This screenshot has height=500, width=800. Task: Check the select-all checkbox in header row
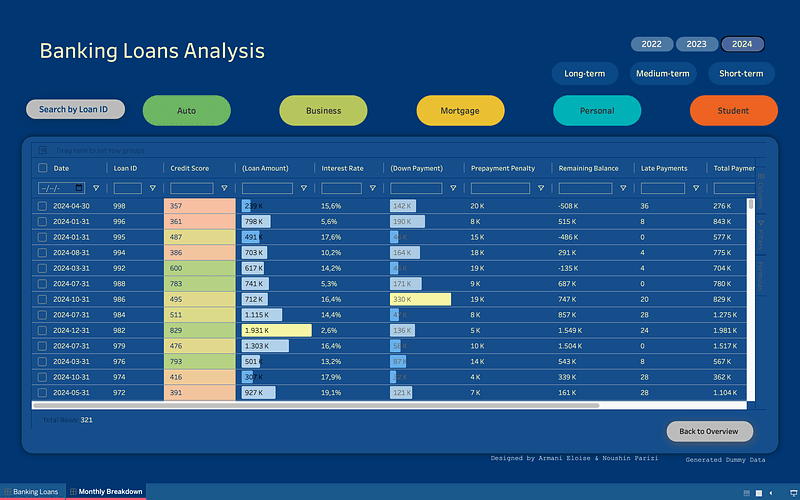[x=42, y=168]
